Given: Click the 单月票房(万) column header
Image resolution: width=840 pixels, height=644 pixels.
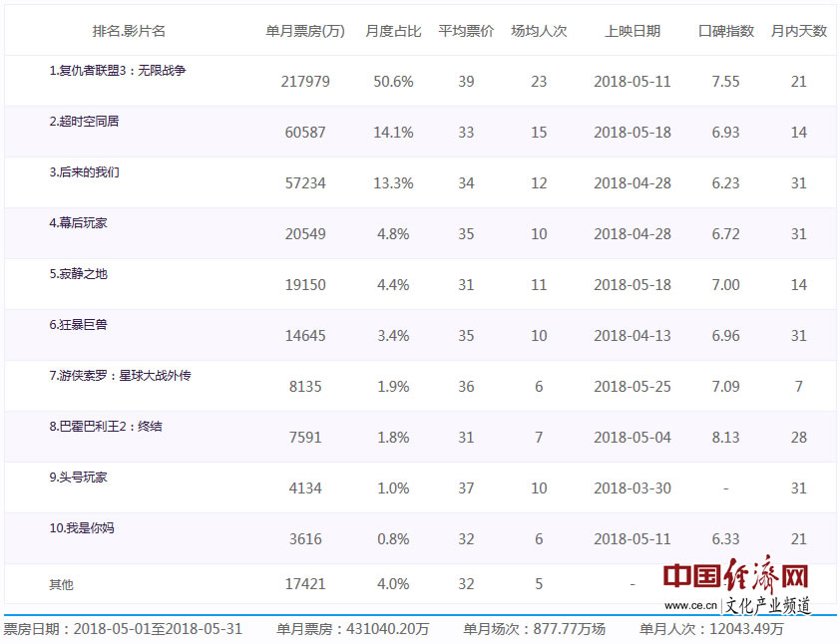Looking at the screenshot, I should coord(305,31).
